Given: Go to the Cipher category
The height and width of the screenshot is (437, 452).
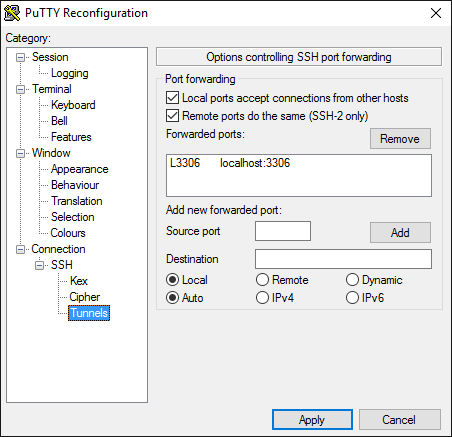Looking at the screenshot, I should (85, 297).
